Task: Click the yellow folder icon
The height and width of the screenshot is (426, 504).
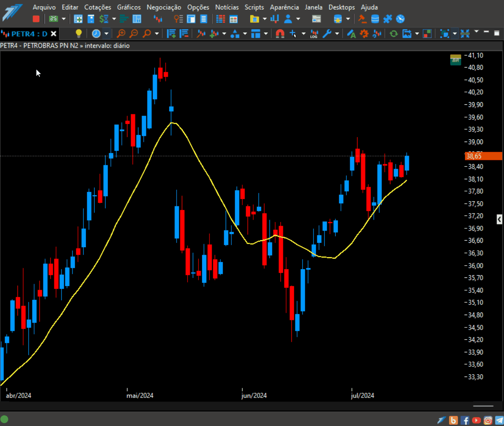Action: tap(254, 19)
